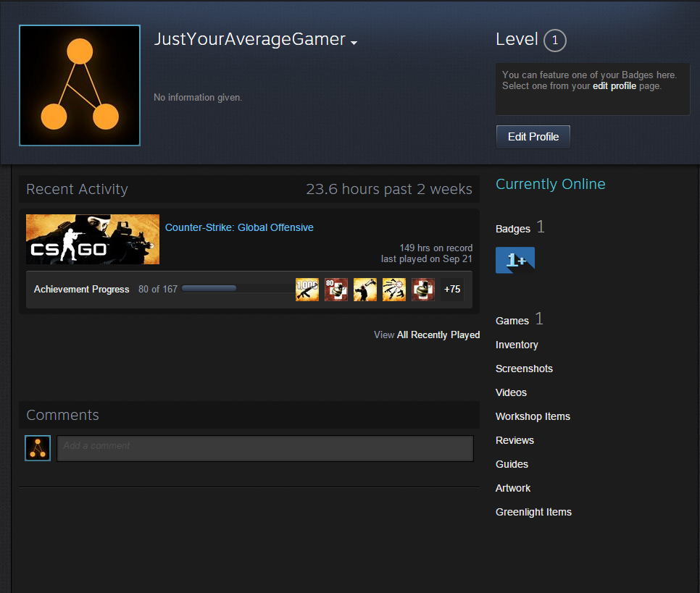Click the No information given text

[x=198, y=97]
